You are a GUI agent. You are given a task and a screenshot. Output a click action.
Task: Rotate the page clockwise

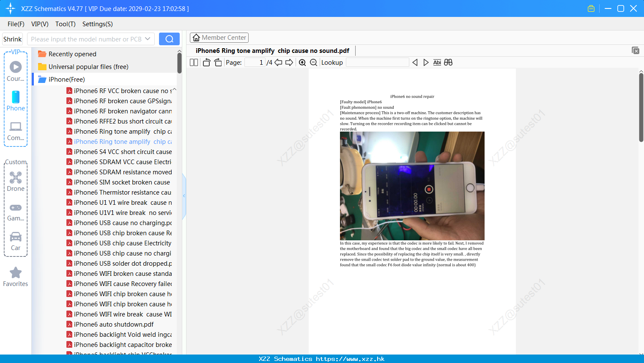point(218,63)
